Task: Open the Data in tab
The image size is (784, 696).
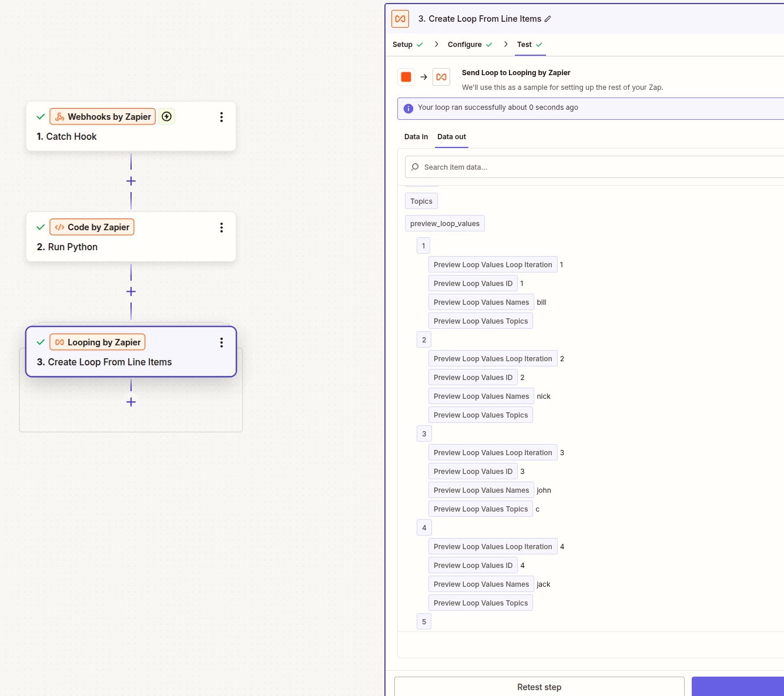Action: click(x=416, y=137)
